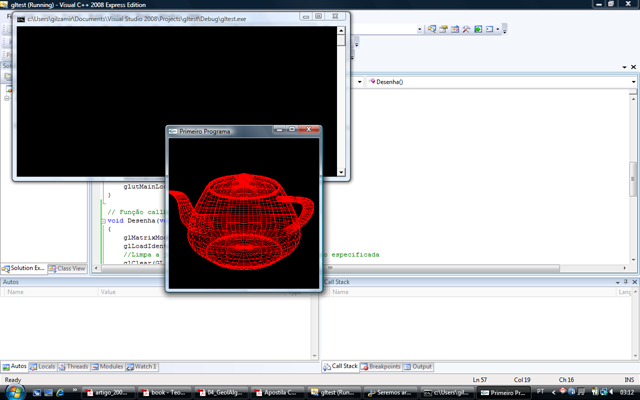Switch to the Apostila C taskbar button
Screen dimensions: 640x400
point(276,393)
